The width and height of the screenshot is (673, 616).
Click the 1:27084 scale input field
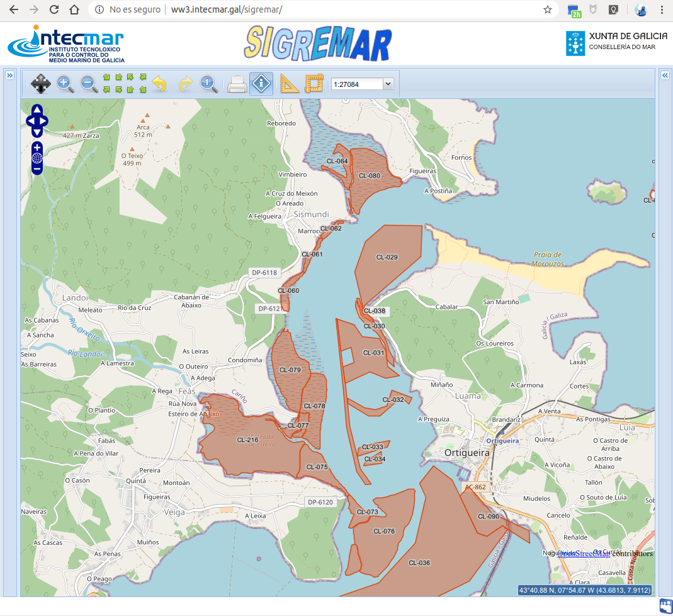click(357, 84)
